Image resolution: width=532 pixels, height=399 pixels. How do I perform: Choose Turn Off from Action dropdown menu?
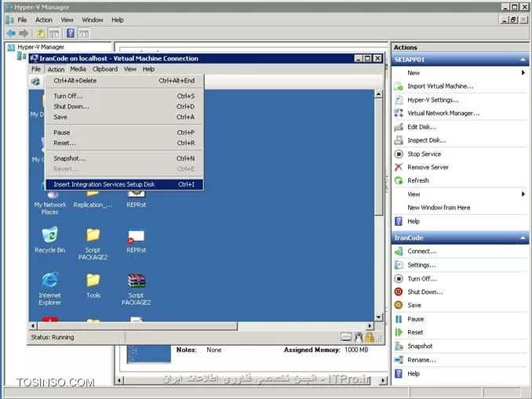[x=125, y=96]
